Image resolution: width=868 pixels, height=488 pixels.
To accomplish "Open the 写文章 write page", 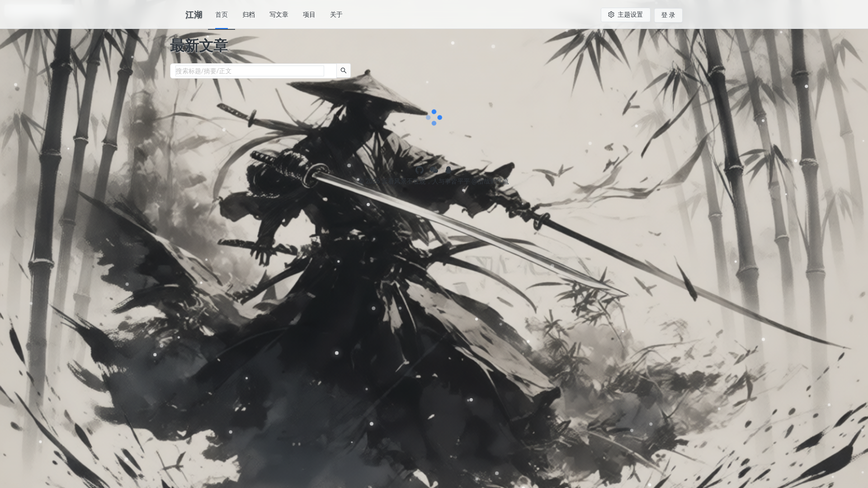I will [x=278, y=15].
